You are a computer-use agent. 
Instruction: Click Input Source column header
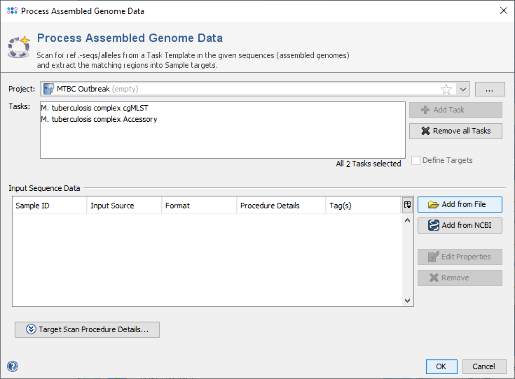[x=124, y=206]
